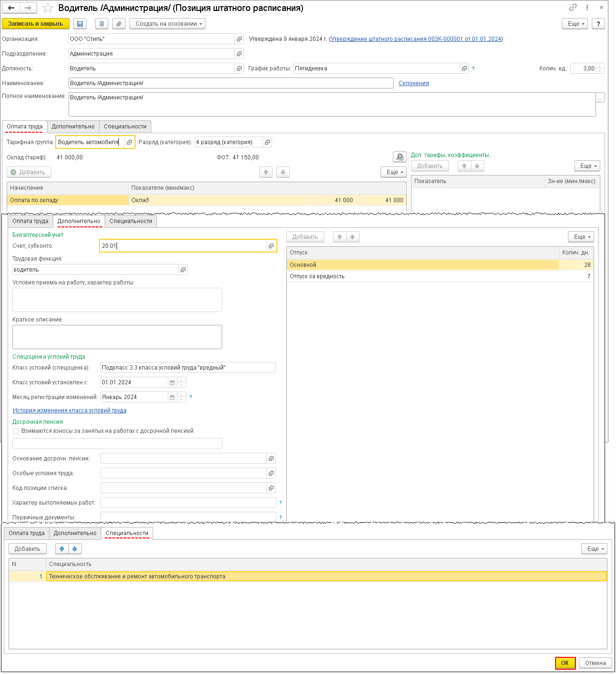This screenshot has height=674, width=616.
Task: Copy link using the chain icon in the title bar
Action: (x=573, y=8)
